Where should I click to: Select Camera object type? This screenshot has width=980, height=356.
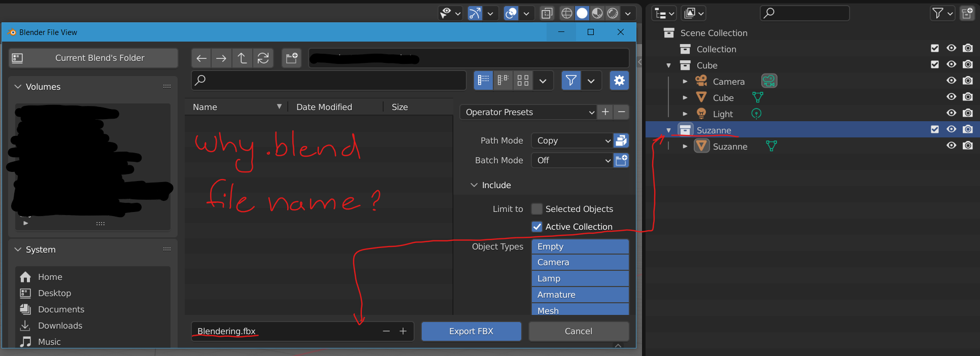(580, 262)
